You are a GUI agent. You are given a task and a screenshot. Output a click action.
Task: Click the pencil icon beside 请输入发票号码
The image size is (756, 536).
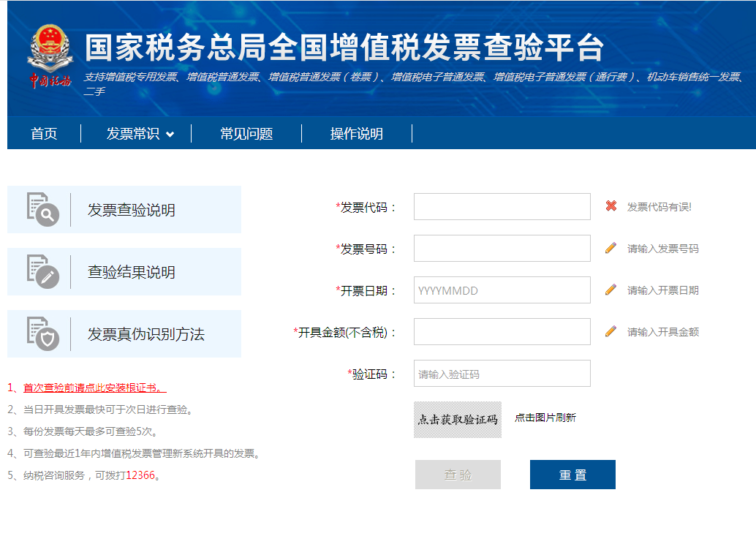[611, 248]
